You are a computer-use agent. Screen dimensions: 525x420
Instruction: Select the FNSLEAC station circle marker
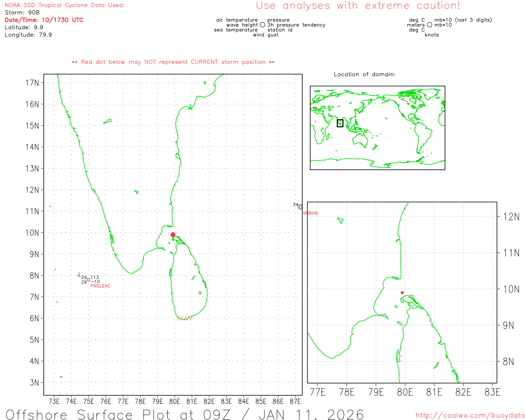[x=89, y=280]
